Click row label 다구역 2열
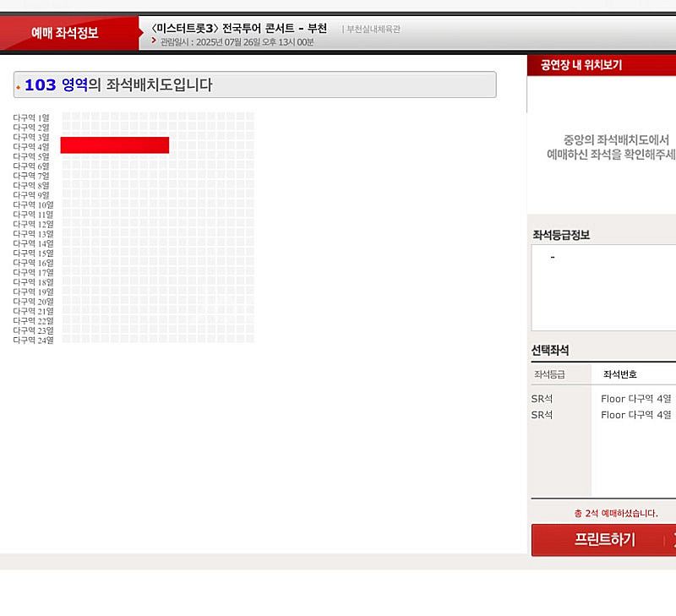 31,128
